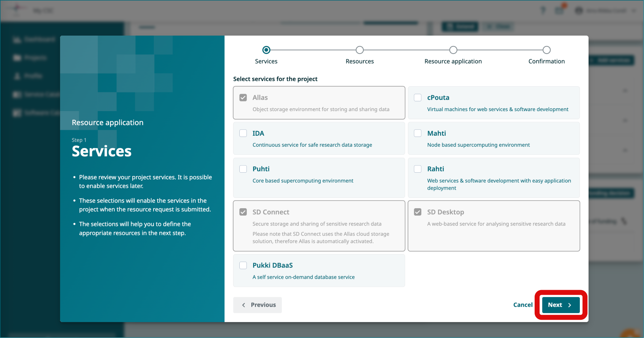The image size is (644, 338).
Task: Click the right chevron in Next button
Action: pos(570,305)
